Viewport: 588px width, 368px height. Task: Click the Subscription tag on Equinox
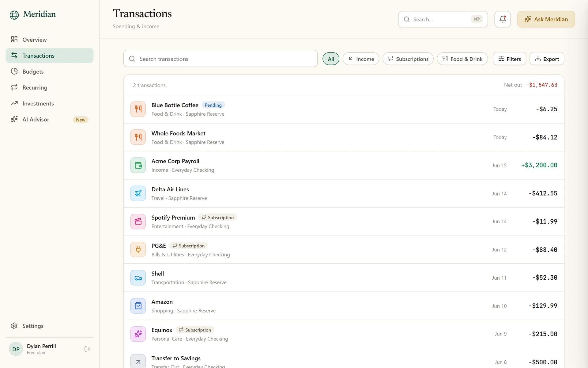tap(195, 330)
